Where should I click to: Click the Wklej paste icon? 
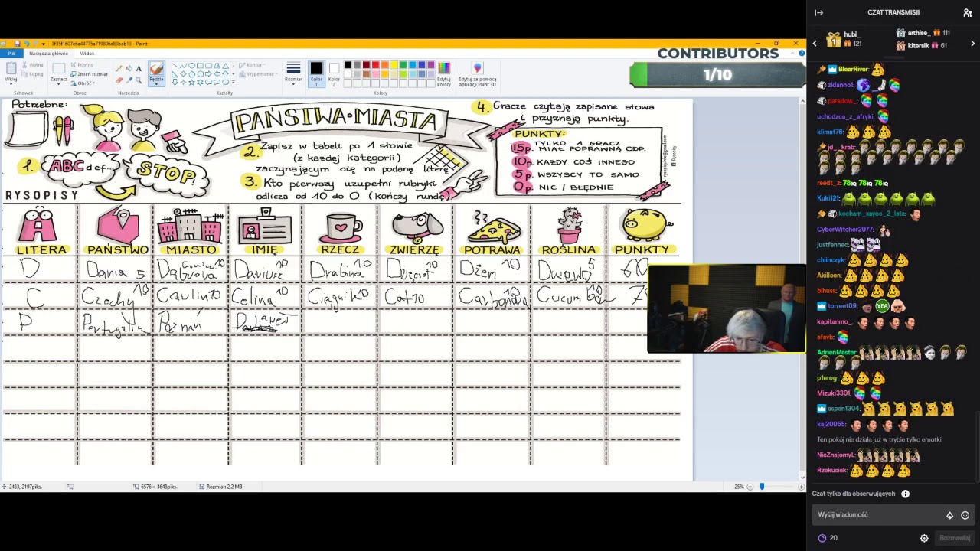pyautogui.click(x=11, y=67)
